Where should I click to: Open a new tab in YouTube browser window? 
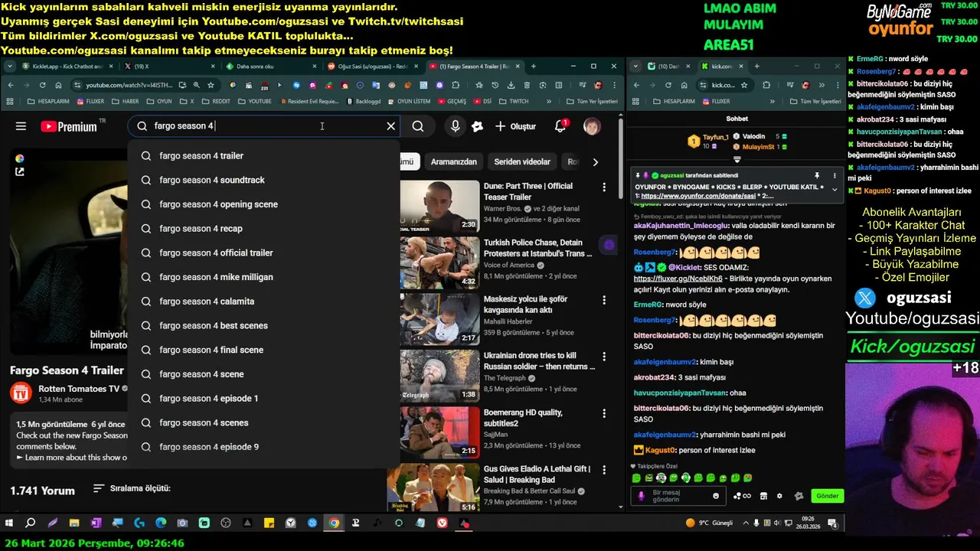point(534,67)
